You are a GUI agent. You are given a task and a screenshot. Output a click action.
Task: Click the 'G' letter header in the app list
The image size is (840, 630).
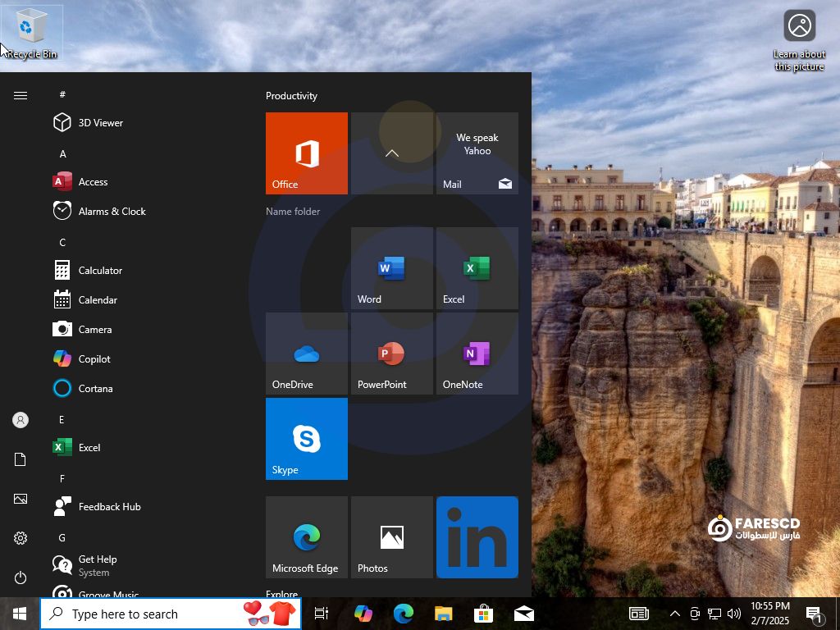pos(62,537)
